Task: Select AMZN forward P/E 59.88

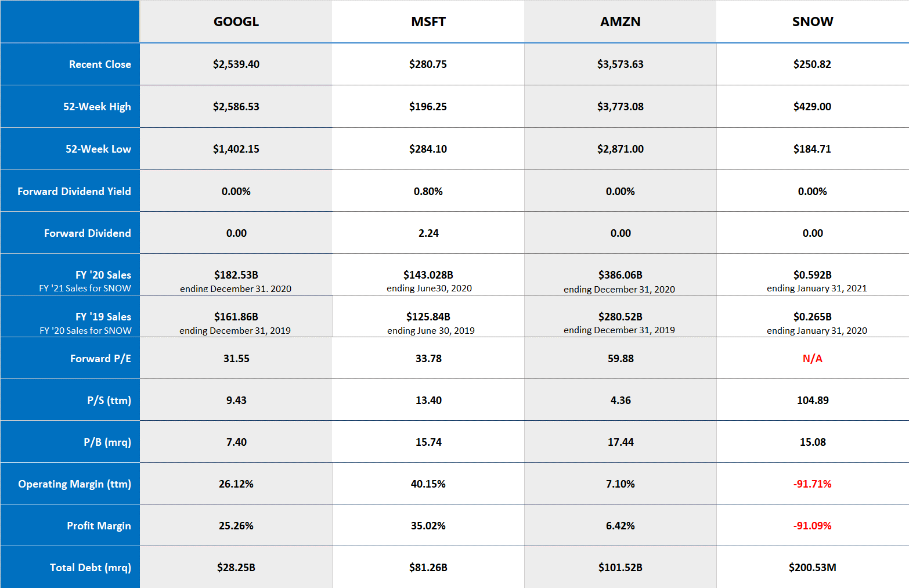Action: click(x=621, y=359)
